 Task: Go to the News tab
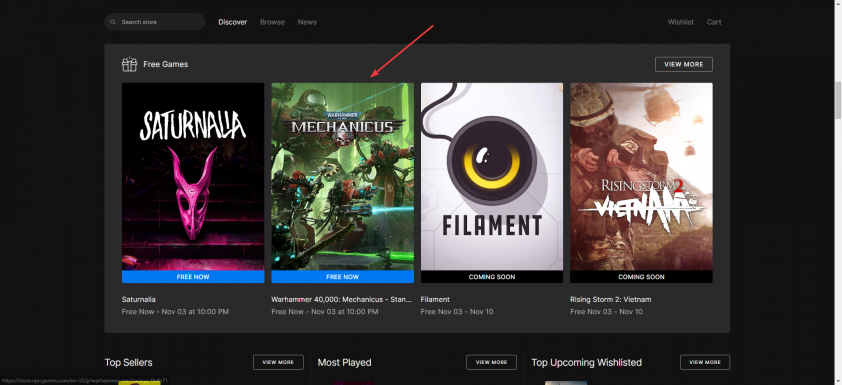(307, 22)
